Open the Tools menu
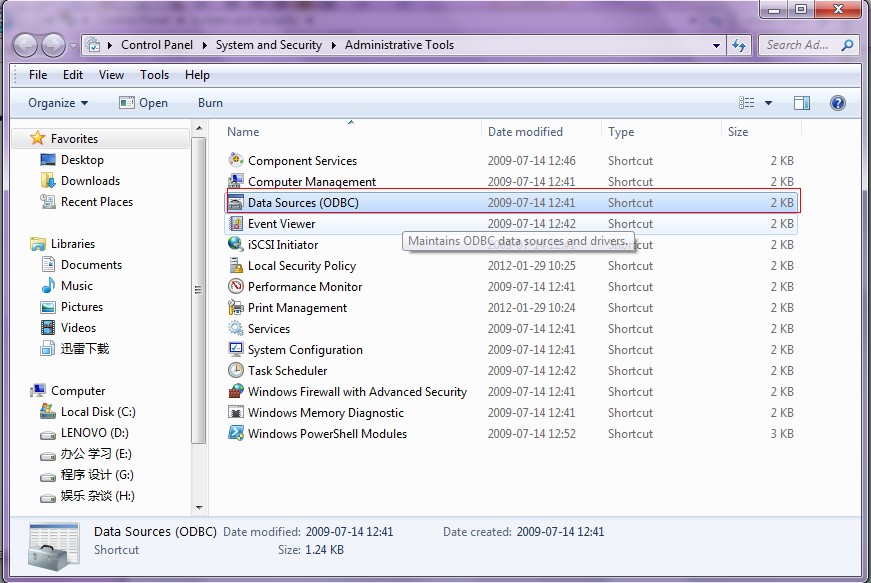871x583 pixels. click(x=154, y=75)
